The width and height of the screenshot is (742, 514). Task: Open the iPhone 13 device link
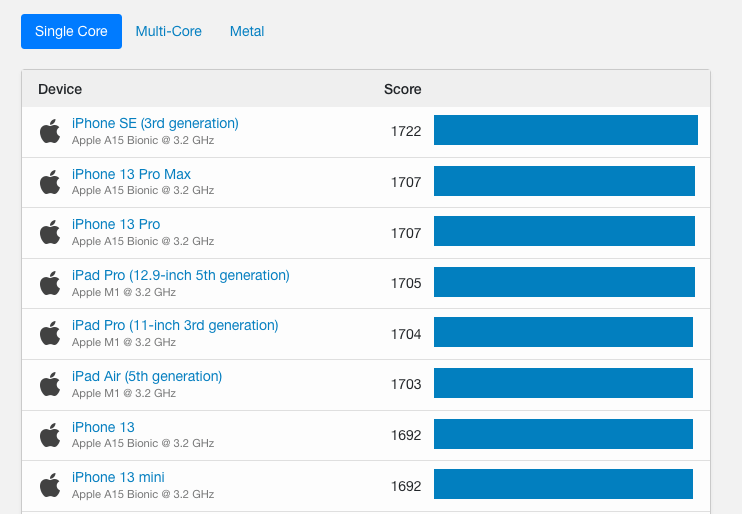point(103,427)
